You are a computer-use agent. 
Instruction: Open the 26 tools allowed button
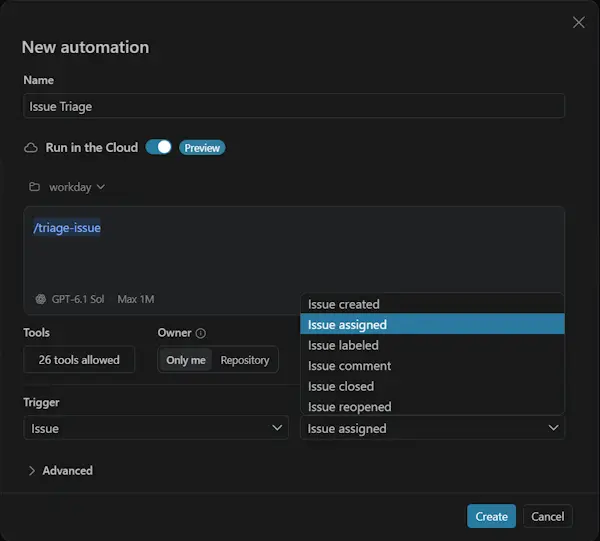click(79, 360)
